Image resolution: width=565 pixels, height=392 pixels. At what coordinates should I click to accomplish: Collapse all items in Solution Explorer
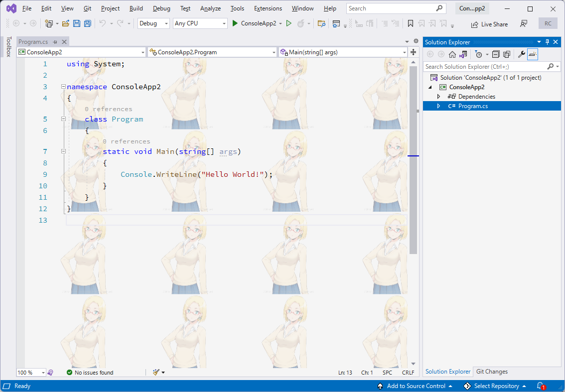496,54
